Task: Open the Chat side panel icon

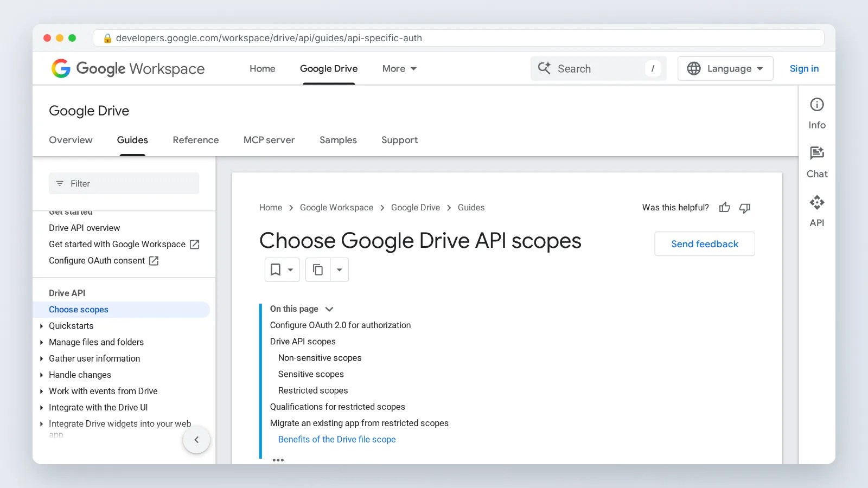Action: 817,153
